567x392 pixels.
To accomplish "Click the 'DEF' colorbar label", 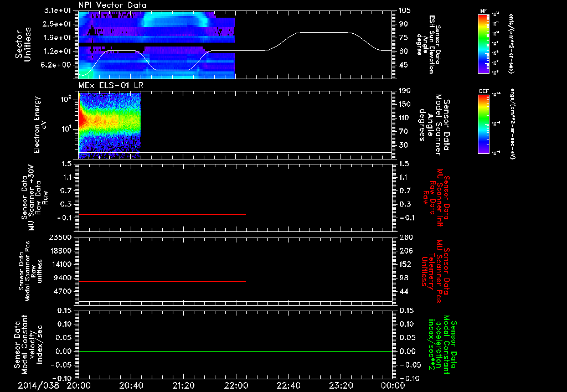I will coord(484,91).
